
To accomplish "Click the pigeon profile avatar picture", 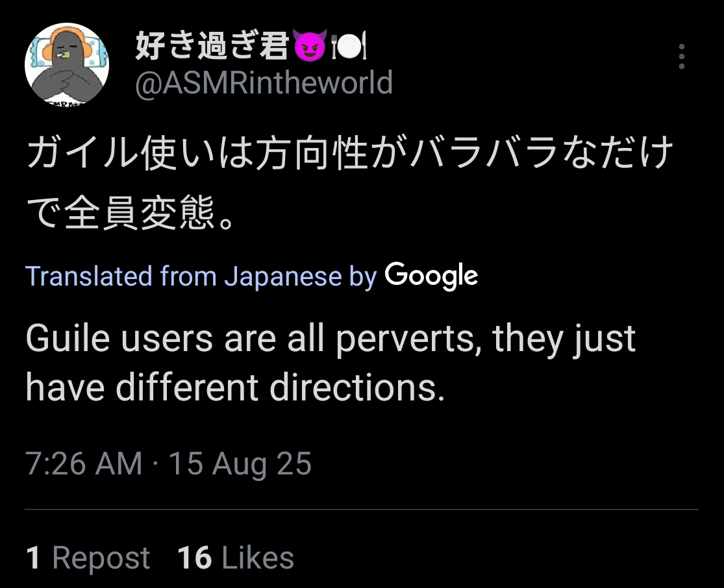I will tap(66, 64).
